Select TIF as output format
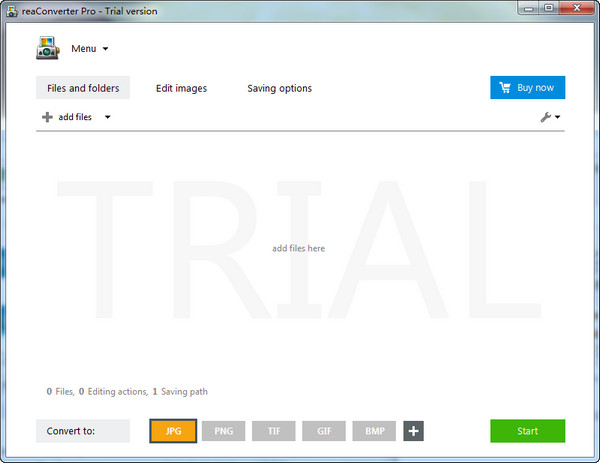This screenshot has width=600, height=463. pyautogui.click(x=274, y=431)
